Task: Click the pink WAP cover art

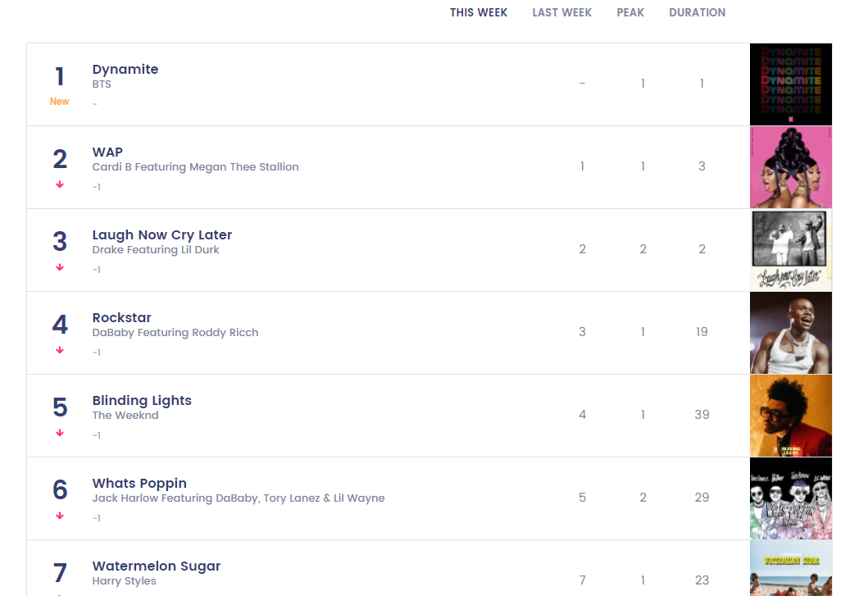Action: coord(790,167)
